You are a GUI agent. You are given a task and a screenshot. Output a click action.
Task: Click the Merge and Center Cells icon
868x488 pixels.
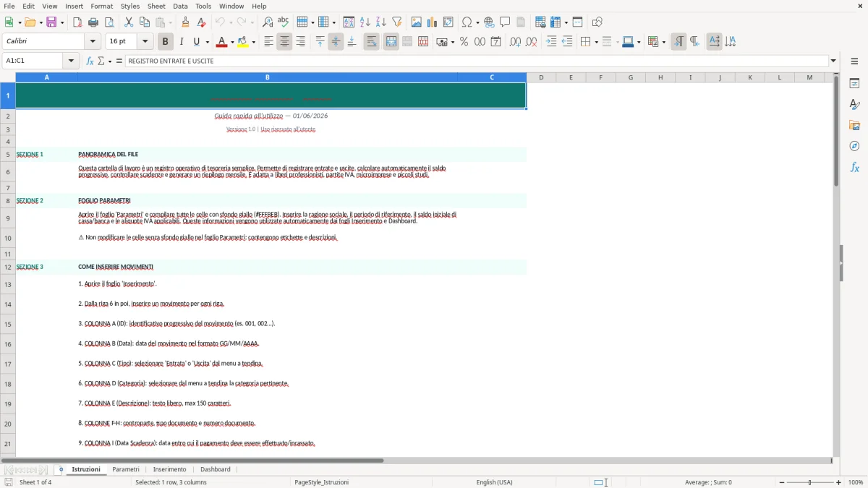[x=391, y=42]
